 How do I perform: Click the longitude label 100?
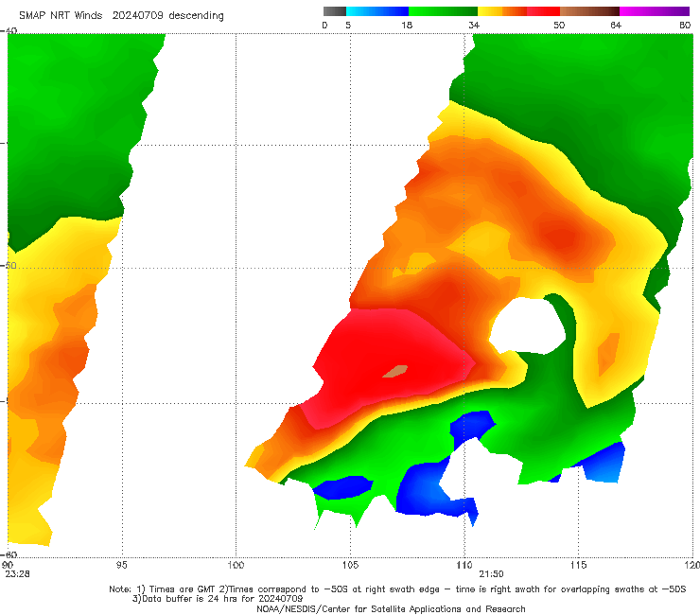tap(236, 565)
